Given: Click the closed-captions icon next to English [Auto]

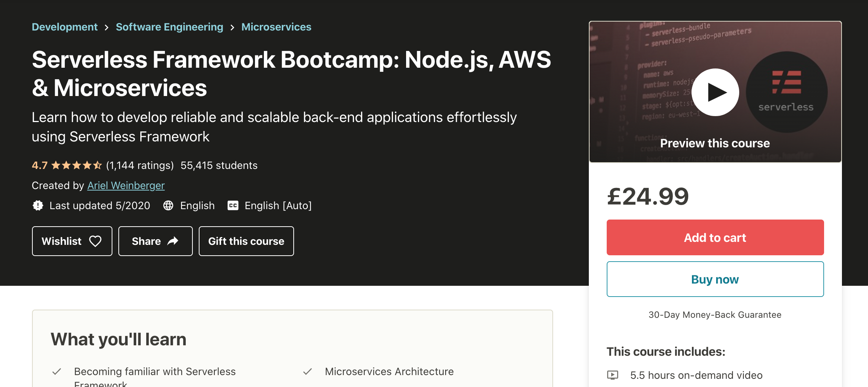Looking at the screenshot, I should (233, 205).
